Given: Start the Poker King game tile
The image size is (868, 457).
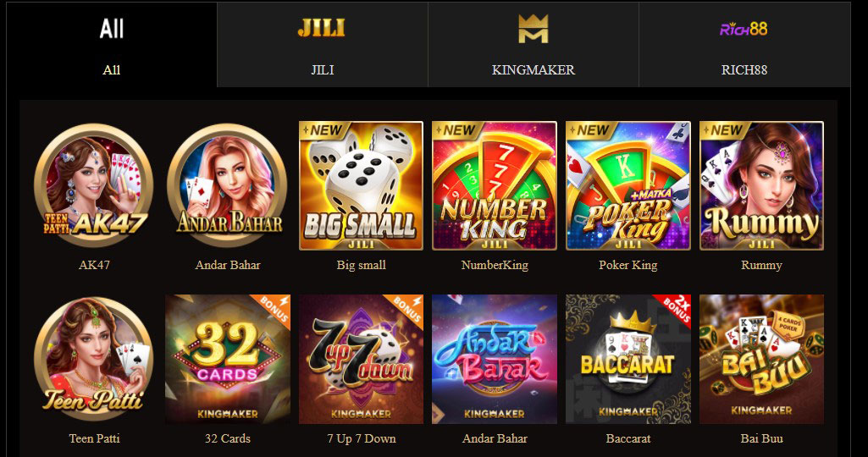Looking at the screenshot, I should [x=628, y=186].
